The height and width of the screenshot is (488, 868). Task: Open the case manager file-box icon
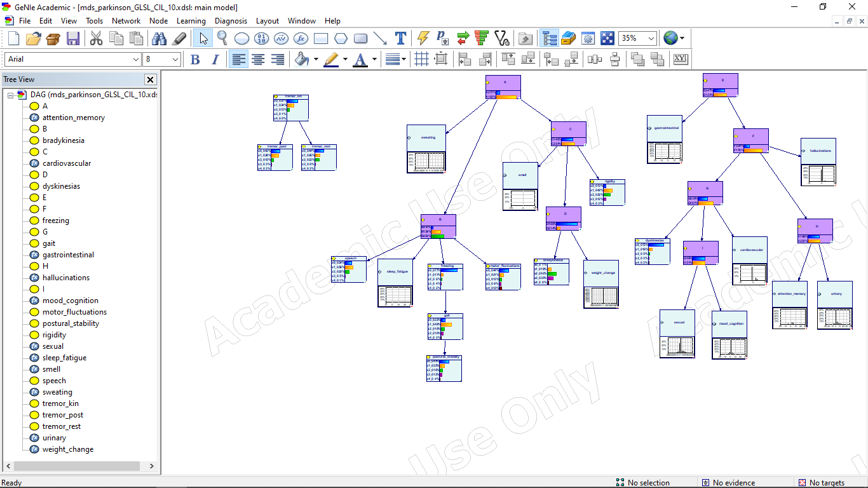568,38
